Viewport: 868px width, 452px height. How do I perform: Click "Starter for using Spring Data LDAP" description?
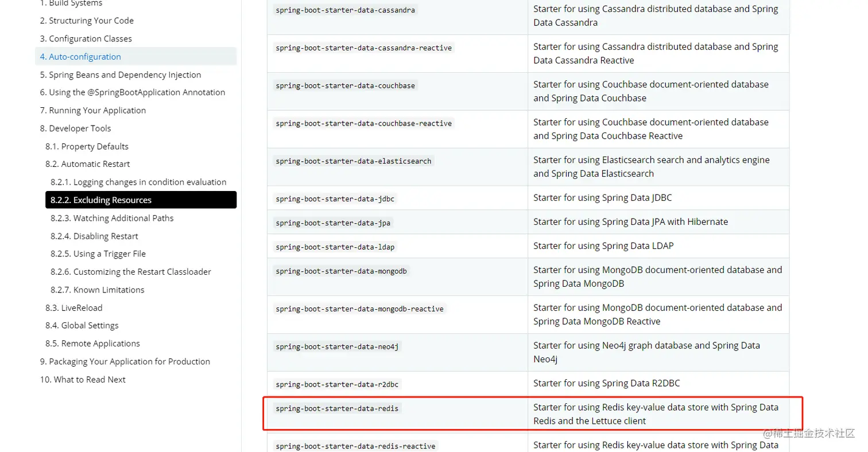(603, 246)
